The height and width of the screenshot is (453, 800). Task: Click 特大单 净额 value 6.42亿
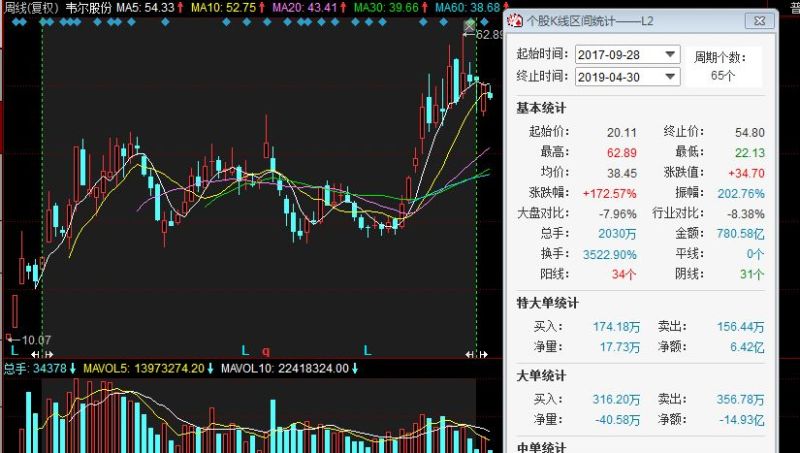[x=747, y=347]
